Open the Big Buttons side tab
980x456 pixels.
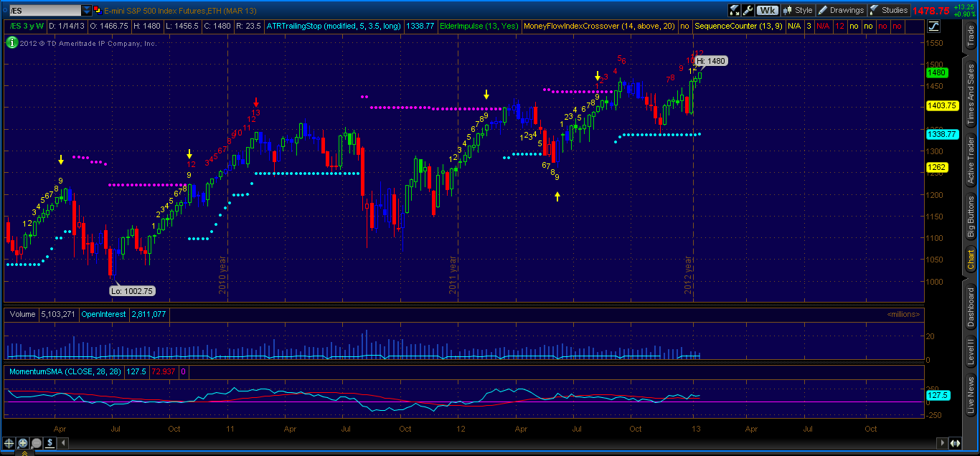click(x=971, y=217)
